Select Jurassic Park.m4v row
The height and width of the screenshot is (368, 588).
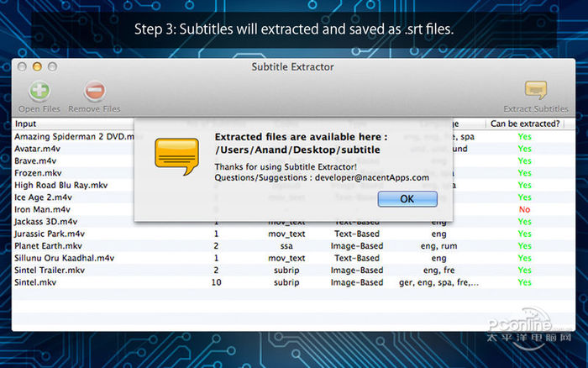point(294,234)
